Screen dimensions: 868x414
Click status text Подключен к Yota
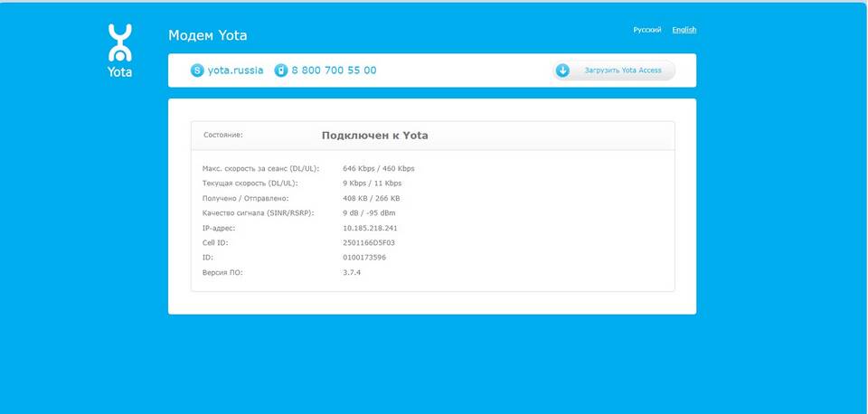tap(374, 135)
